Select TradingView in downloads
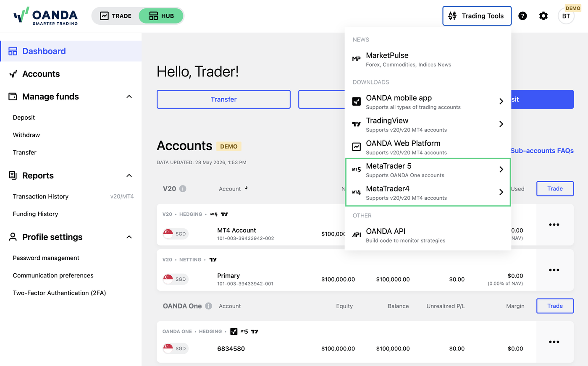The image size is (588, 366). [428, 125]
